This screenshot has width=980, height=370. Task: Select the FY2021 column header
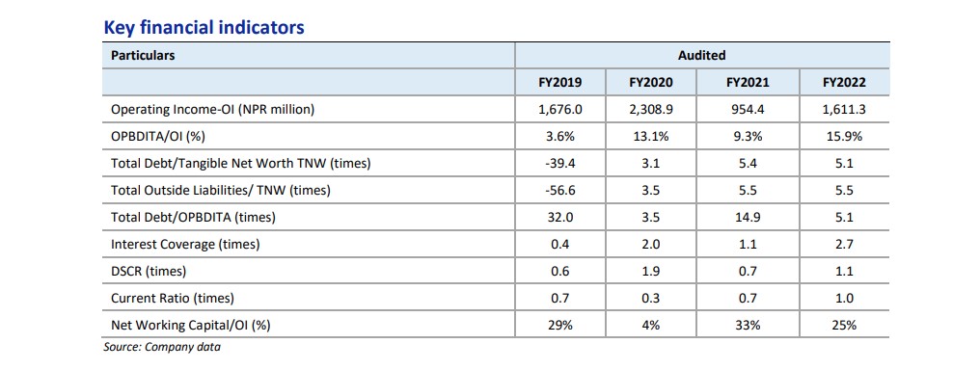pos(748,82)
